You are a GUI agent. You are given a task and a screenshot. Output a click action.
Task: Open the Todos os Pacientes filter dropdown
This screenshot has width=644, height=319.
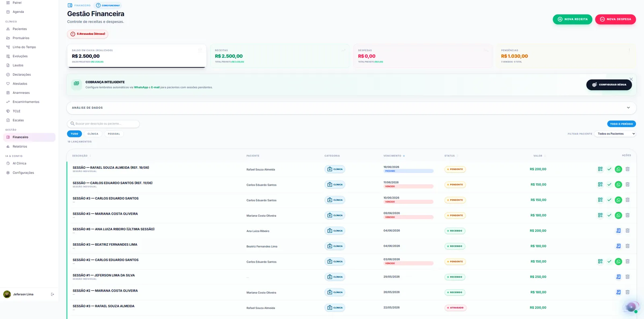coord(615,134)
